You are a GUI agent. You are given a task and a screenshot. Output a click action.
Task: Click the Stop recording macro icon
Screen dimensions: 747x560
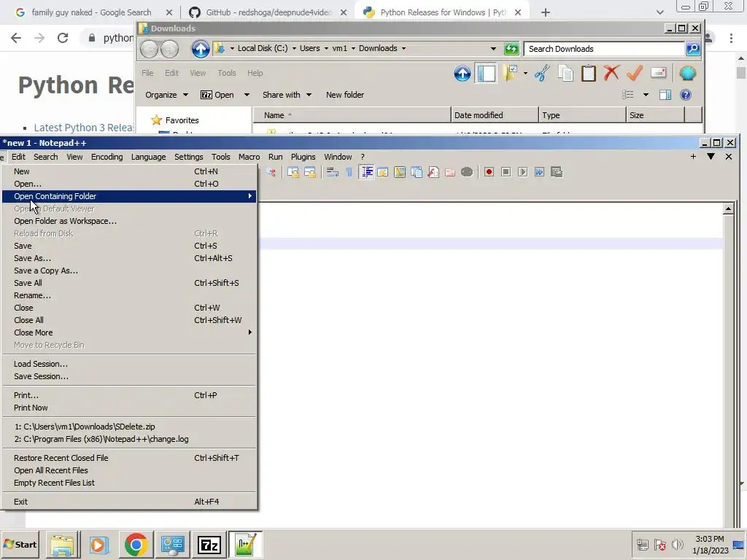[x=506, y=172]
